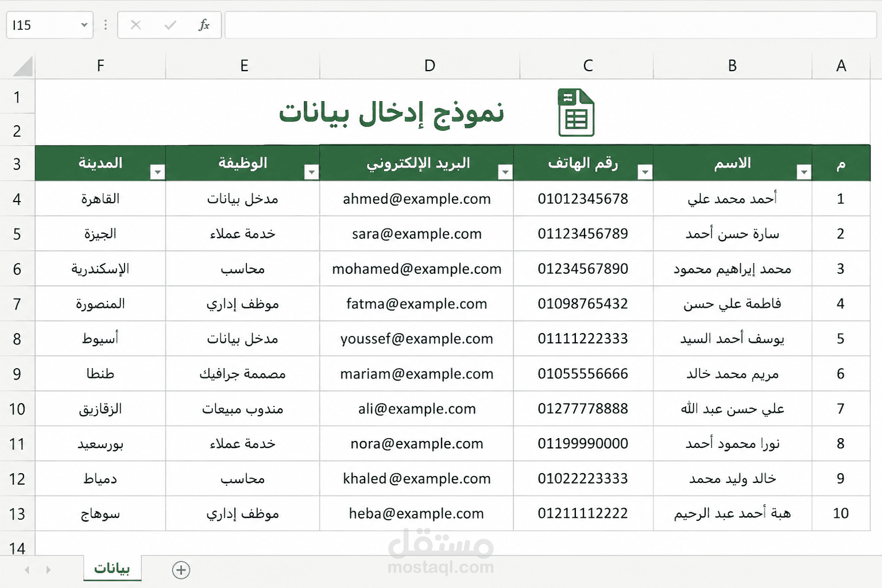Viewport: 882px width, 588px height.
Task: Select column F header
Action: [100, 66]
